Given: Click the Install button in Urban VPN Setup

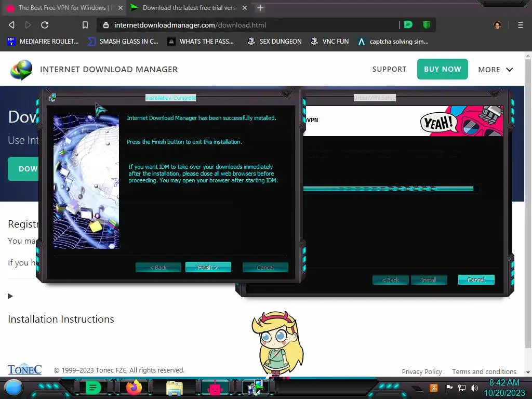Looking at the screenshot, I should [x=429, y=280].
